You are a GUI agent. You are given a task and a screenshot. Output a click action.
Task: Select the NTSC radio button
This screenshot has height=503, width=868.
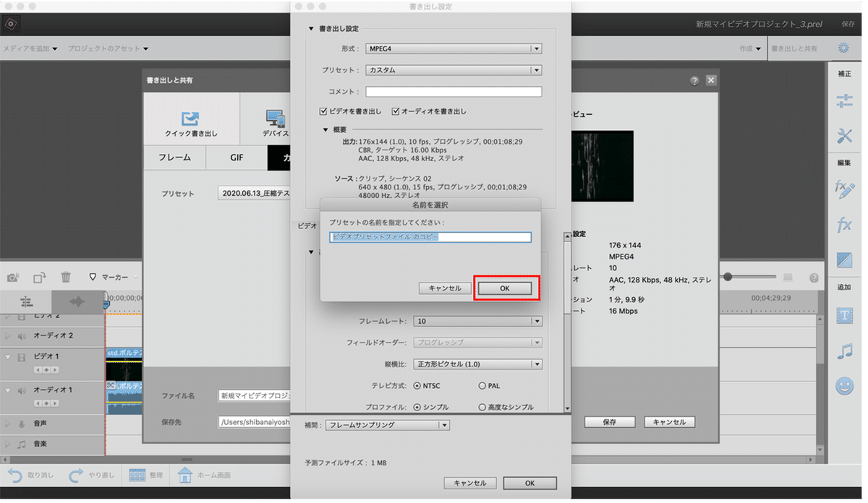417,386
